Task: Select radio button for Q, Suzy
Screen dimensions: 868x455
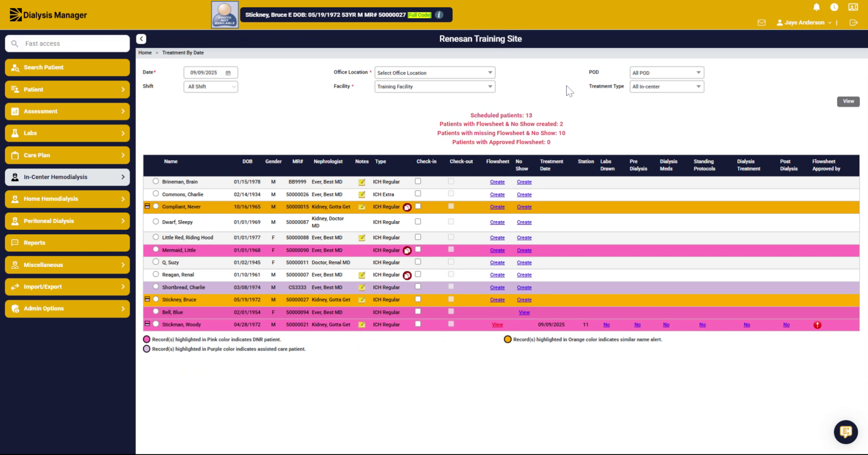Action: click(x=156, y=262)
